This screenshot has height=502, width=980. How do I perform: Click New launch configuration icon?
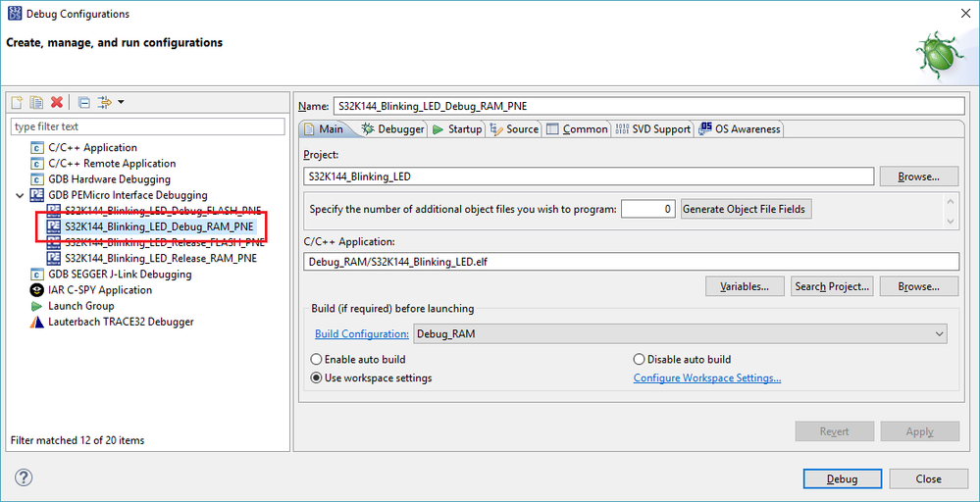18,102
